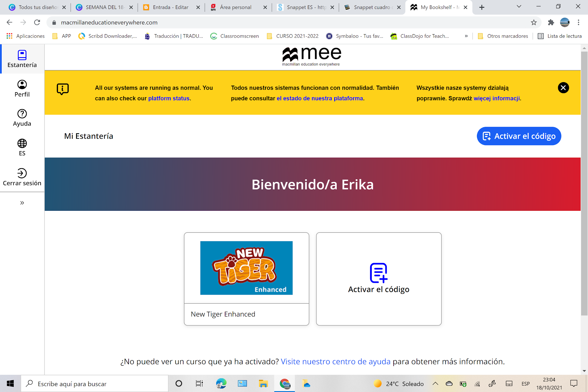Open Symbaloo bookmark
This screenshot has height=392, width=588.
[x=355, y=36]
